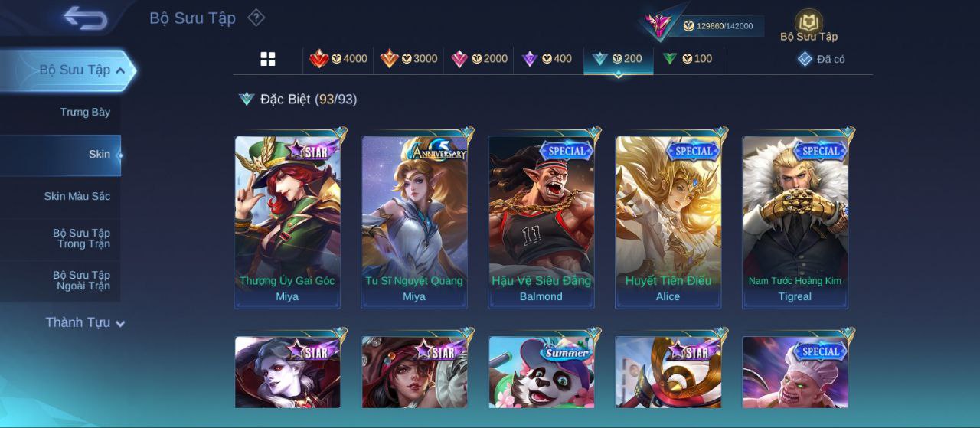Go back with the return arrow
This screenshot has width=980, height=428.
[x=85, y=17]
